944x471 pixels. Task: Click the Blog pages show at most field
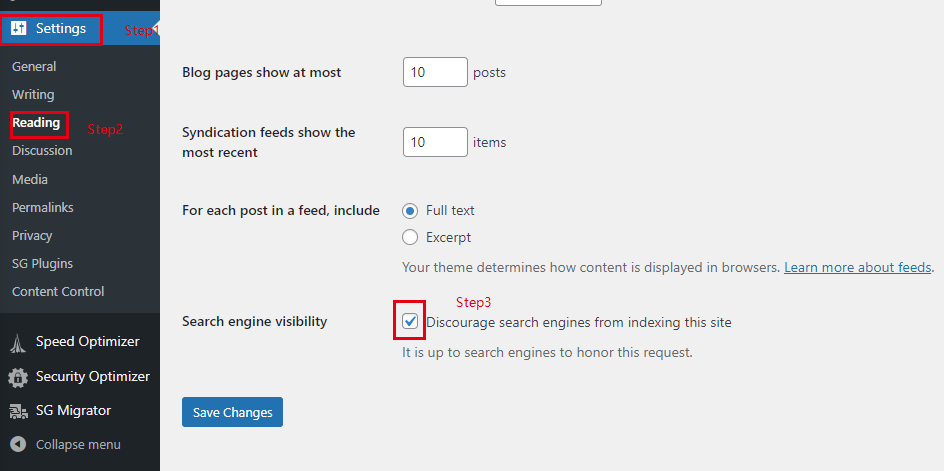tap(435, 72)
